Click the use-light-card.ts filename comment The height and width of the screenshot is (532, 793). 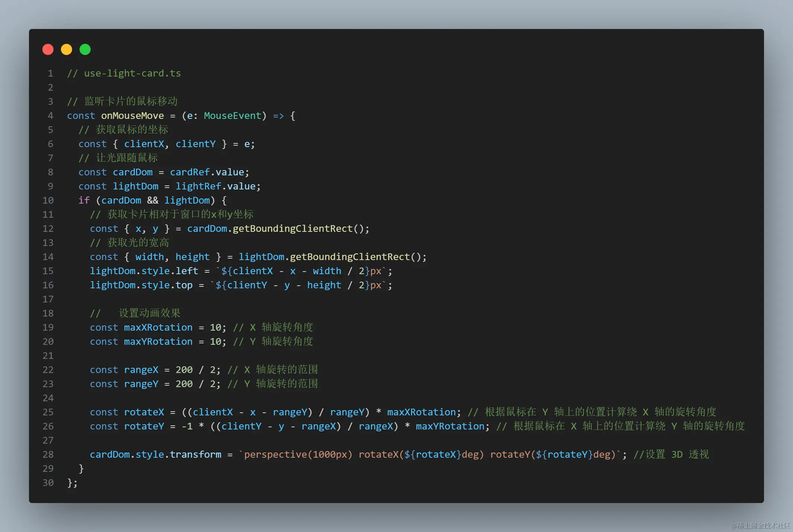pos(132,74)
